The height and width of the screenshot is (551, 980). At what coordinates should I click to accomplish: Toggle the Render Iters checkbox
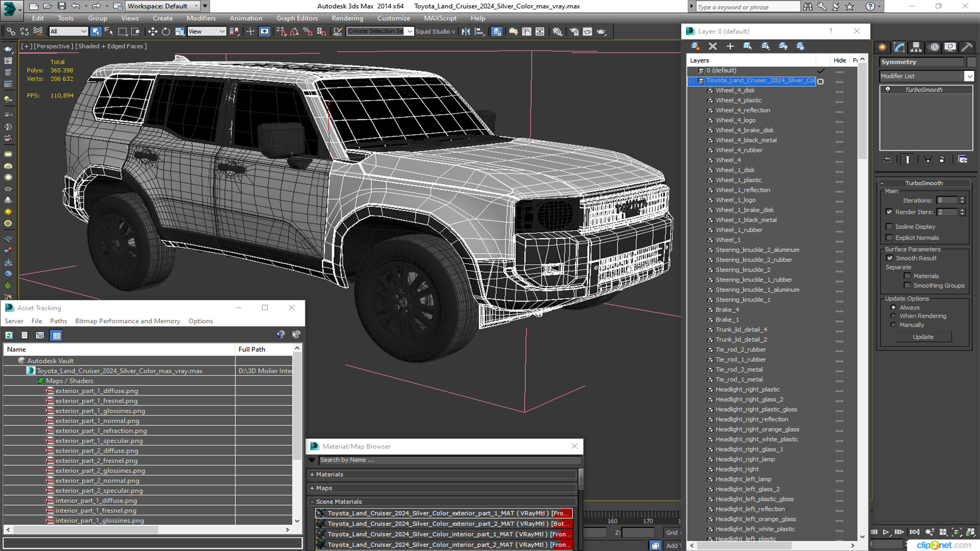pos(889,212)
